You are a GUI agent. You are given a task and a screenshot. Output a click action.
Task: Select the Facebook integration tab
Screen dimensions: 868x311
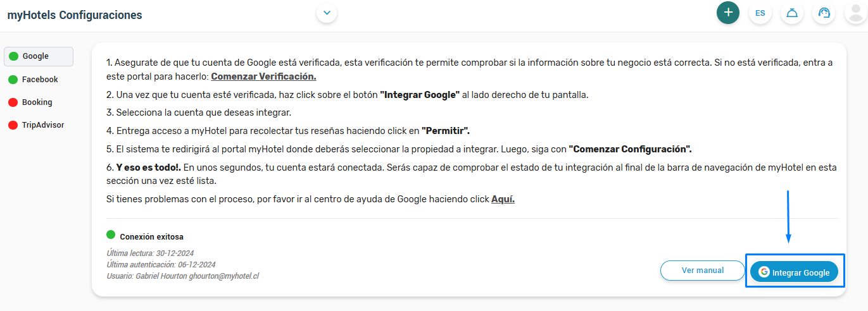[x=39, y=80]
